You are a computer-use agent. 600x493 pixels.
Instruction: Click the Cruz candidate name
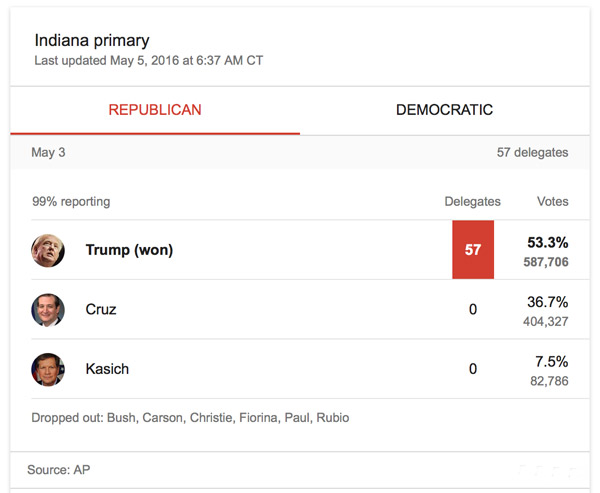point(101,310)
